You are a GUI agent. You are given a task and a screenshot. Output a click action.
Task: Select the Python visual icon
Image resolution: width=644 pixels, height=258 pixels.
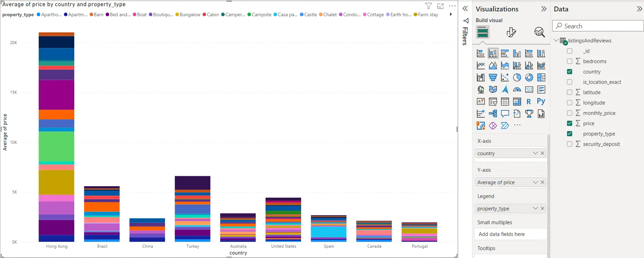click(x=541, y=101)
